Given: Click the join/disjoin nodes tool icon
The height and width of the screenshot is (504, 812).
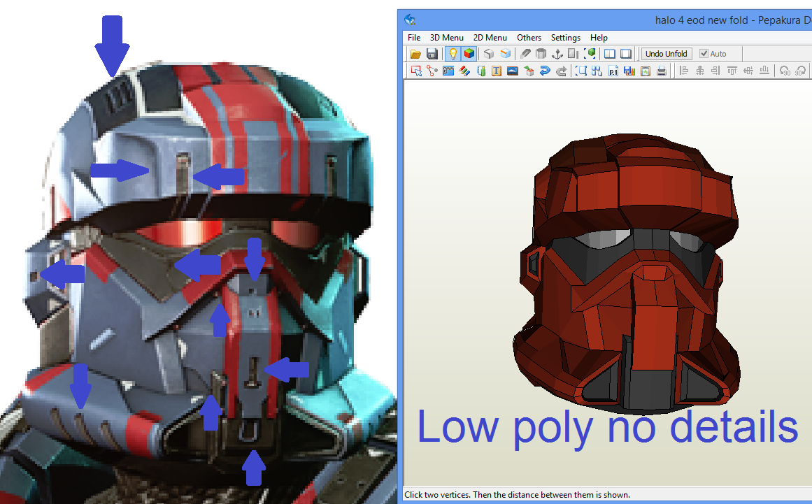Looking at the screenshot, I should [432, 71].
